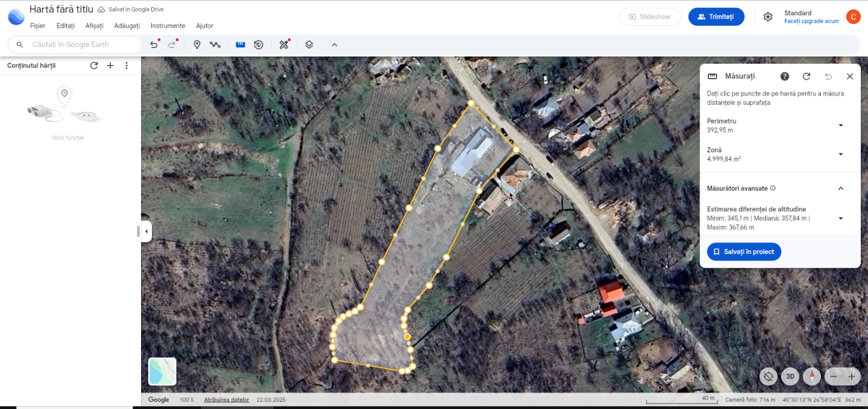Open the Fișier menu
868x409 pixels.
coord(38,25)
